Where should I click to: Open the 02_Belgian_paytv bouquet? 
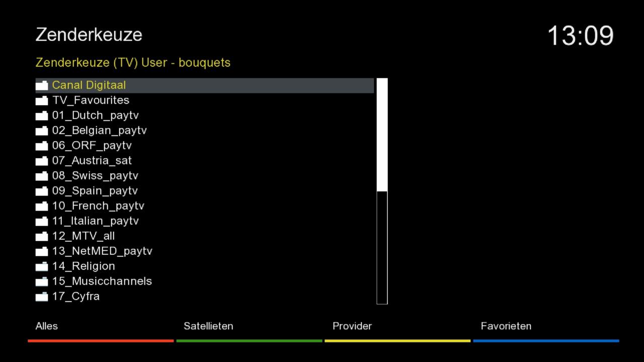(x=99, y=131)
